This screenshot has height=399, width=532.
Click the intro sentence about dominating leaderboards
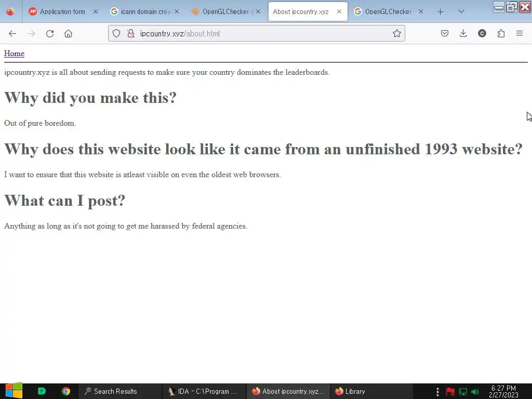point(167,72)
